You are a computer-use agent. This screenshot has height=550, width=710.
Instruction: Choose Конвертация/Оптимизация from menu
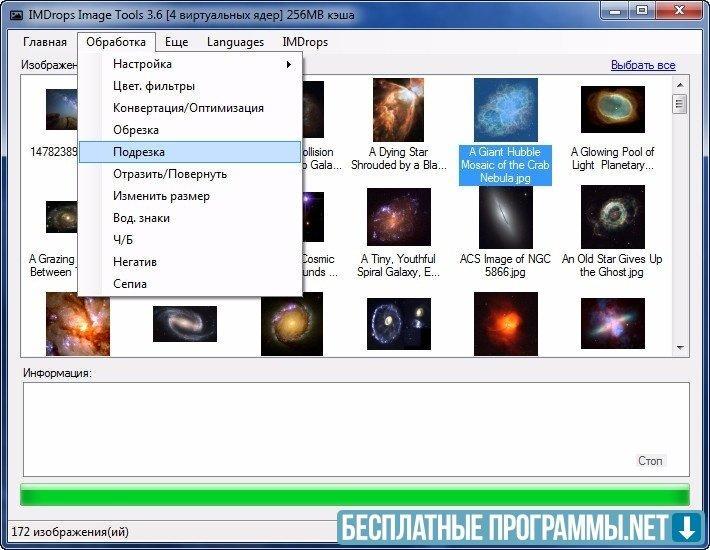tap(190, 108)
